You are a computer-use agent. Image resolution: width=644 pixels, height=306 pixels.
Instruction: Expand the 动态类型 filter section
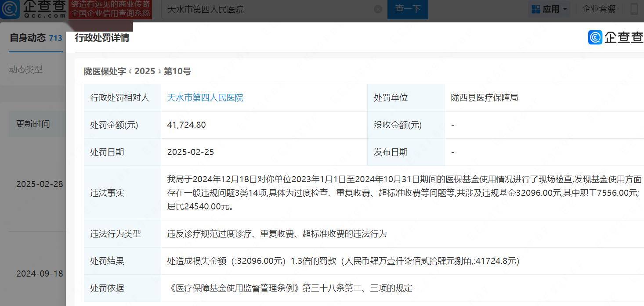click(x=25, y=69)
